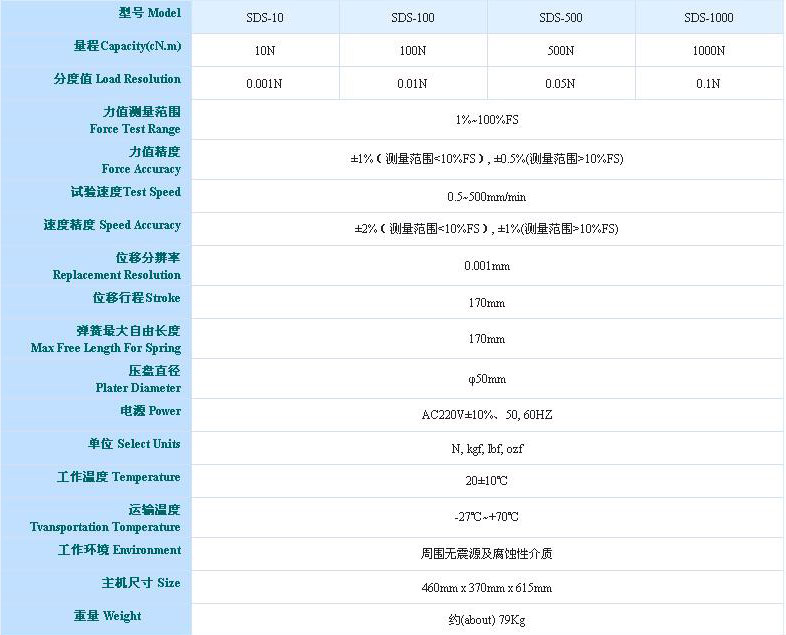Click the SDS-500 model header cell
Screen dimensions: 786x635
pyautogui.click(x=560, y=18)
